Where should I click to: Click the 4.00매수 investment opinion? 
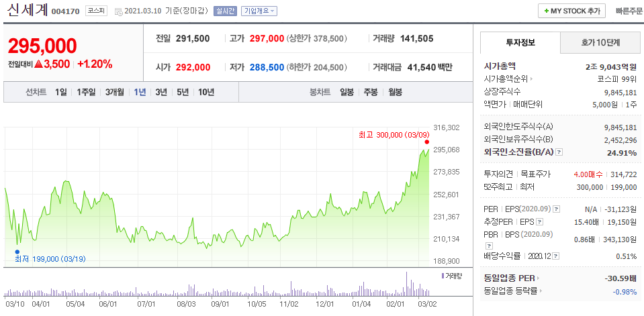click(x=588, y=174)
